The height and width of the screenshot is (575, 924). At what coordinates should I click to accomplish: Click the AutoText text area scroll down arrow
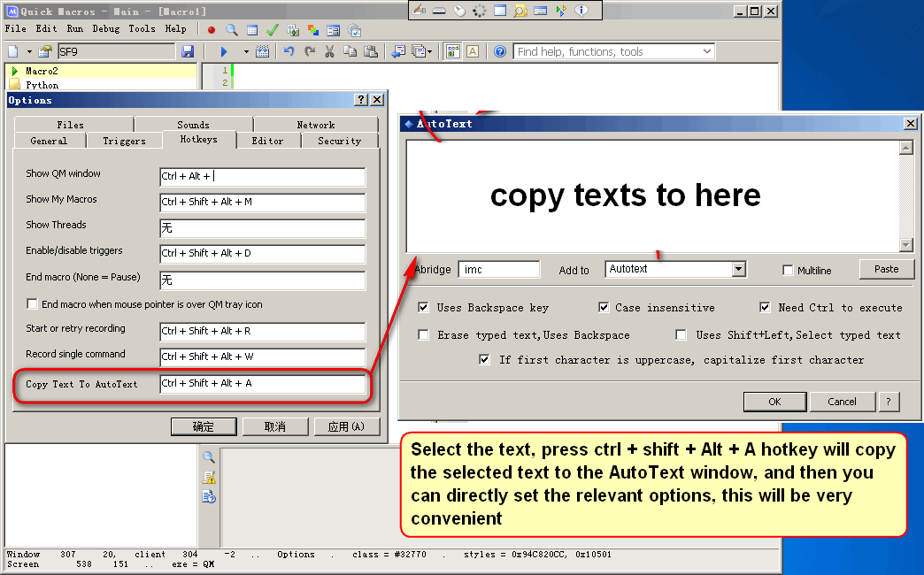905,245
